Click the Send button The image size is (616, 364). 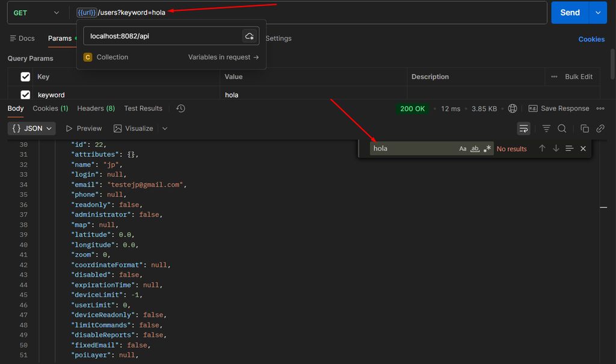coord(570,13)
